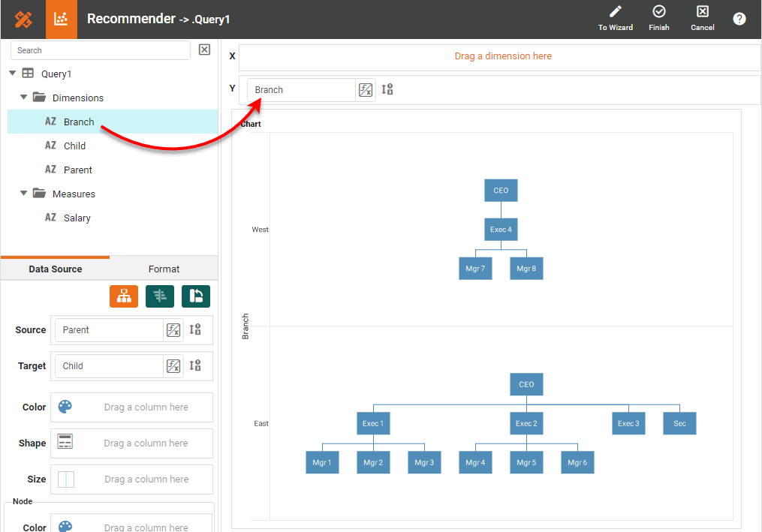Click the swap axes icon button

pos(196,296)
